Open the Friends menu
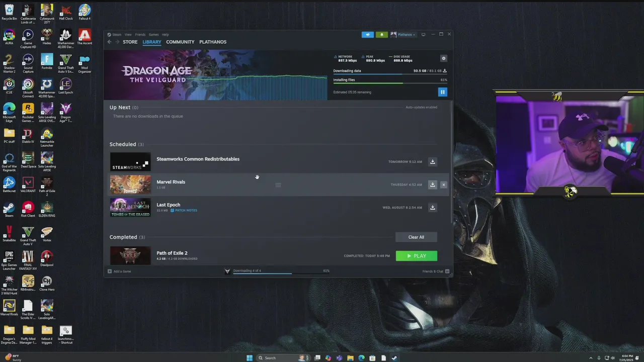Image resolution: width=644 pixels, height=362 pixels. point(140,35)
